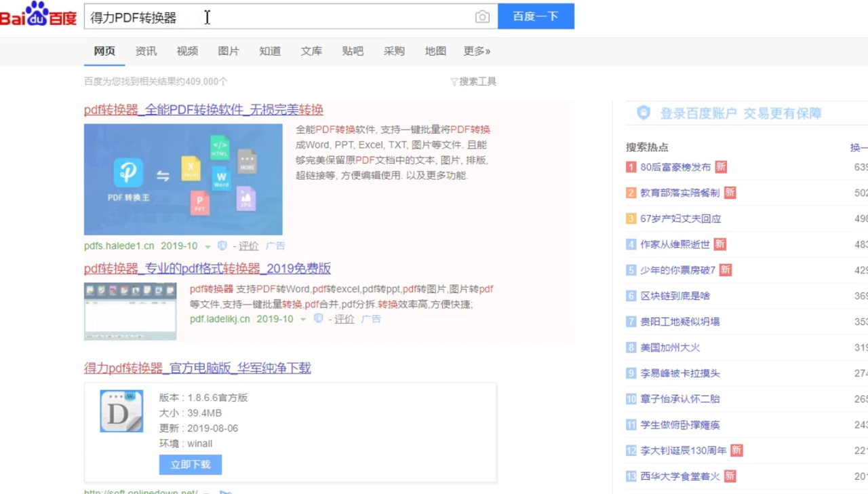This screenshot has height=494, width=868.
Task: Click the 百度一下 search button
Action: pyautogui.click(x=536, y=16)
